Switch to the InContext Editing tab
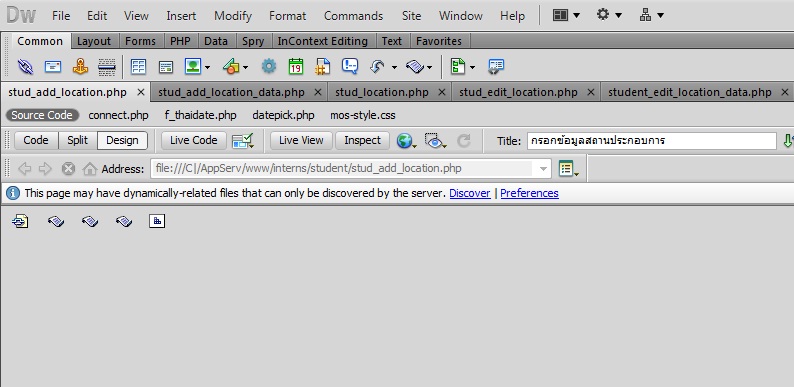This screenshot has height=387, width=794. point(323,41)
